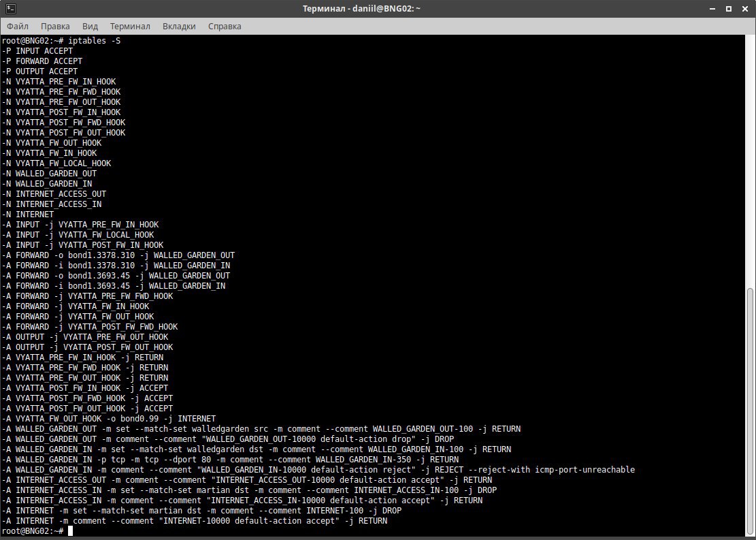Open the Справка menu

pos(225,27)
